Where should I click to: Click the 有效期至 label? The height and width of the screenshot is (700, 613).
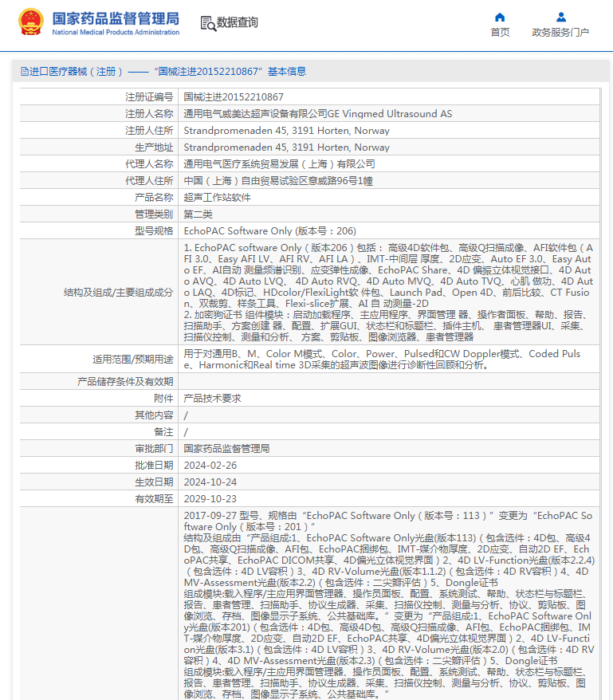coord(154,498)
